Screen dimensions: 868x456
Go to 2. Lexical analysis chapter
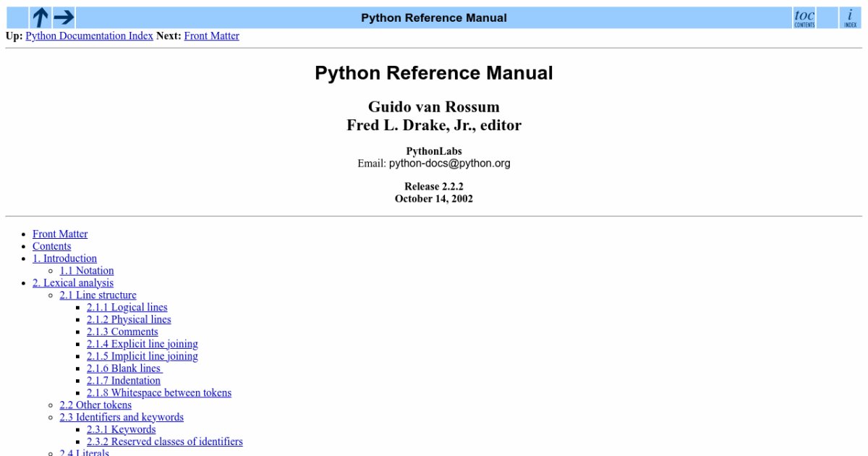72,283
